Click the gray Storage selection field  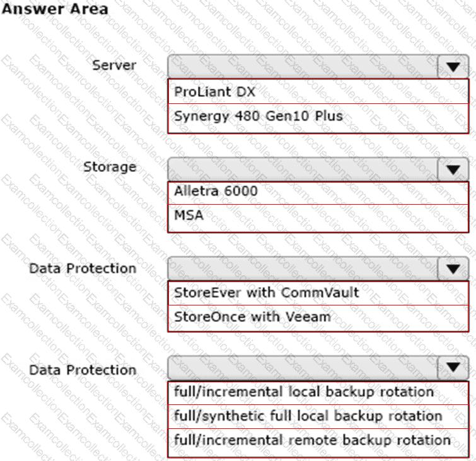pos(303,169)
